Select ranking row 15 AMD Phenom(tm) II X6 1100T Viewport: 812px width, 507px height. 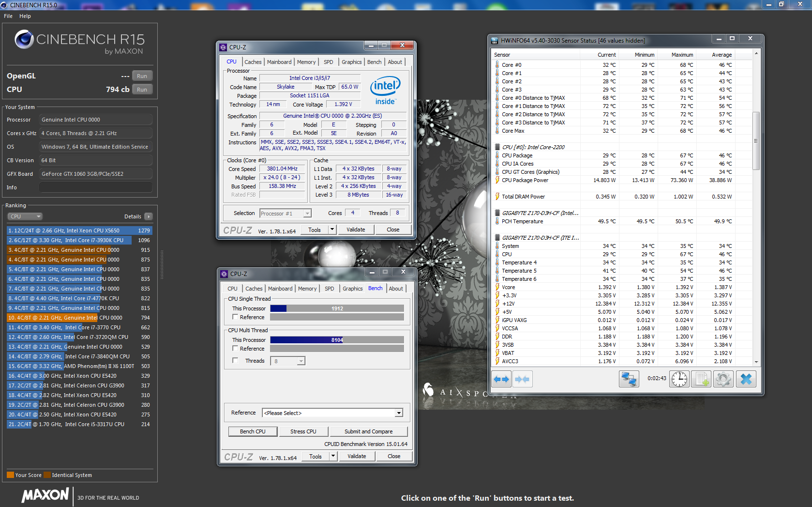(79, 366)
